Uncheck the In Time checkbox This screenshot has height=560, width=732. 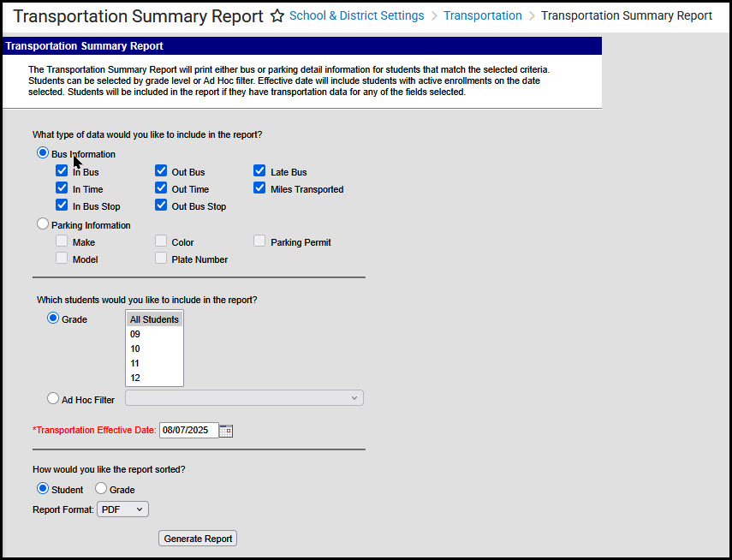tap(62, 188)
